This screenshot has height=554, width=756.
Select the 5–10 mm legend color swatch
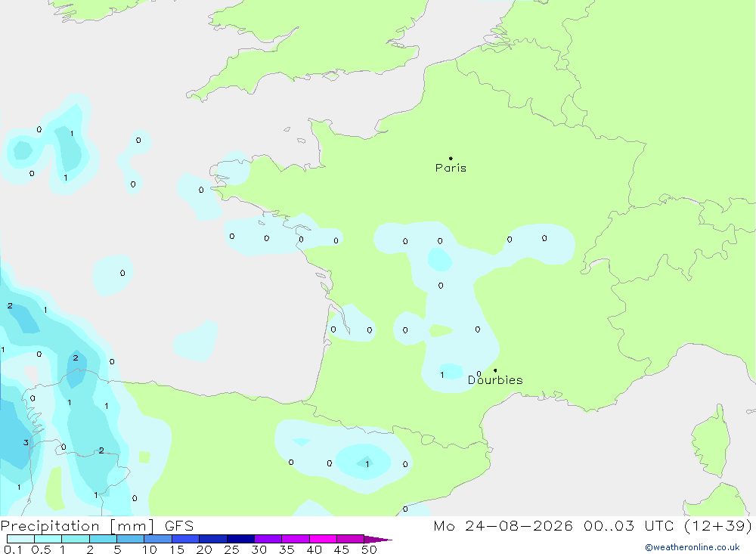point(130,539)
